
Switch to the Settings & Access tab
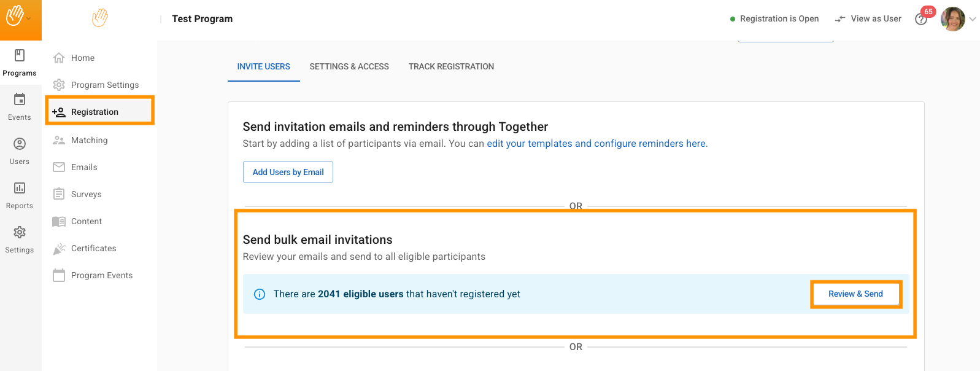point(349,66)
